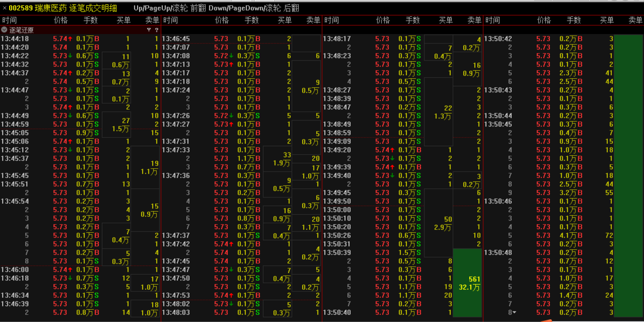Click the 27 / 1.5万 buy order box
The width and height of the screenshot is (644, 322).
pyautogui.click(x=116, y=125)
